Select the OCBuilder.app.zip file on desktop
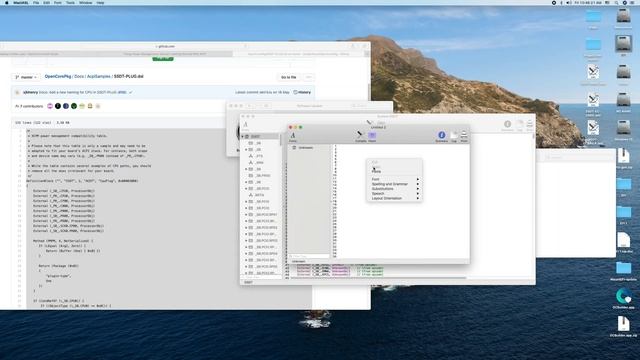This screenshot has width=640, height=360. pos(623,327)
